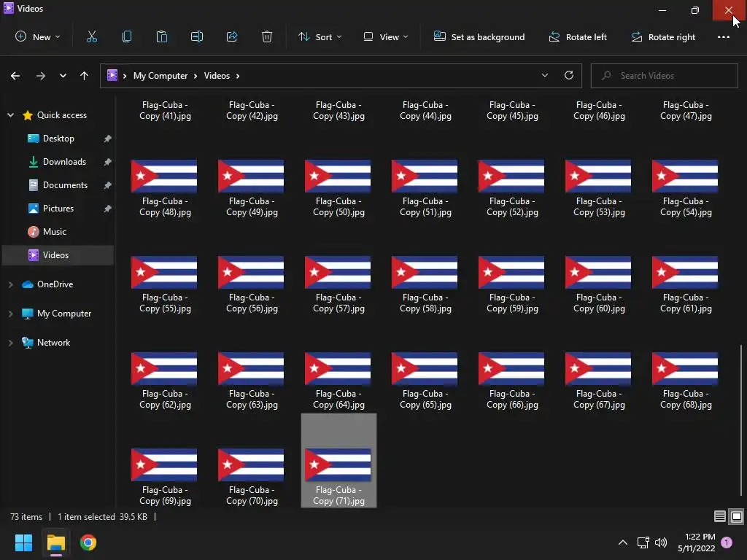
Task: Expand the OneDrive tree node
Action: (10, 284)
